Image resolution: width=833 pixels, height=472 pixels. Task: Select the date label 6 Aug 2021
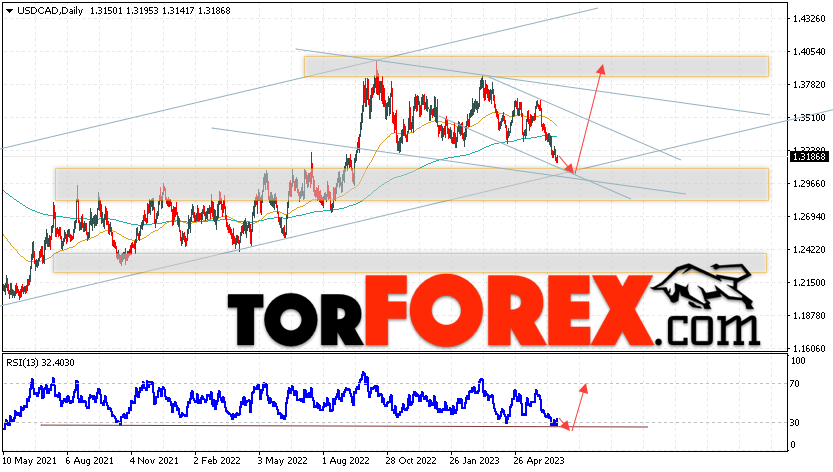89,460
